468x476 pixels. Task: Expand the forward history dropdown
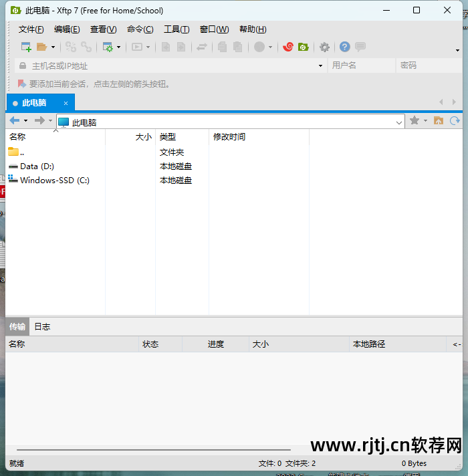click(50, 121)
